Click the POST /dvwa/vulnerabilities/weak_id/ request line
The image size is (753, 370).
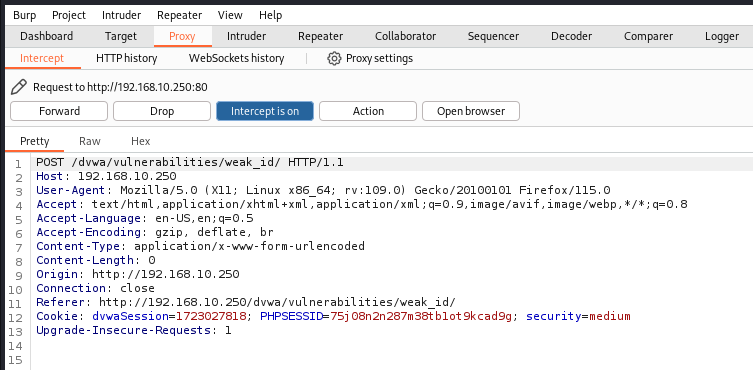(190, 162)
